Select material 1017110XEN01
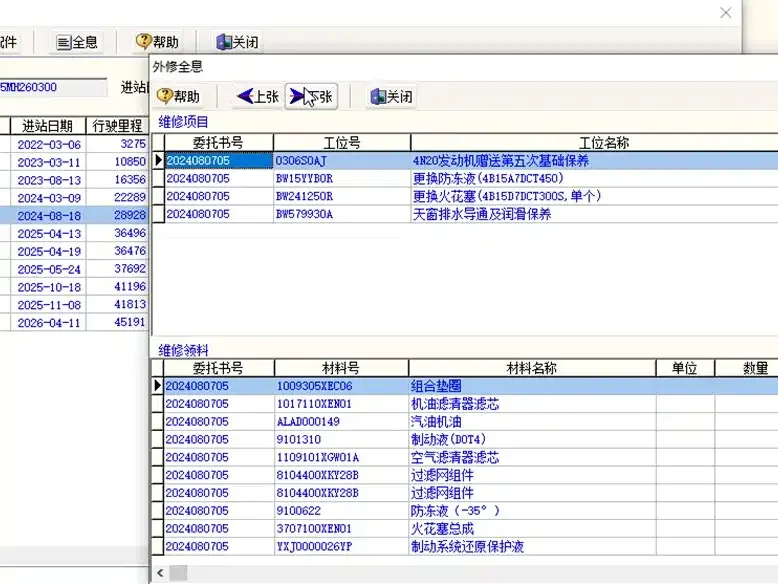Image resolution: width=778 pixels, height=584 pixels. click(x=314, y=404)
